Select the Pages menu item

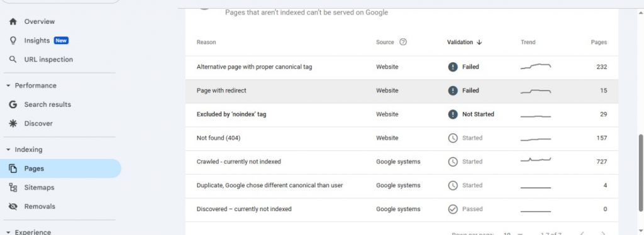[60, 168]
